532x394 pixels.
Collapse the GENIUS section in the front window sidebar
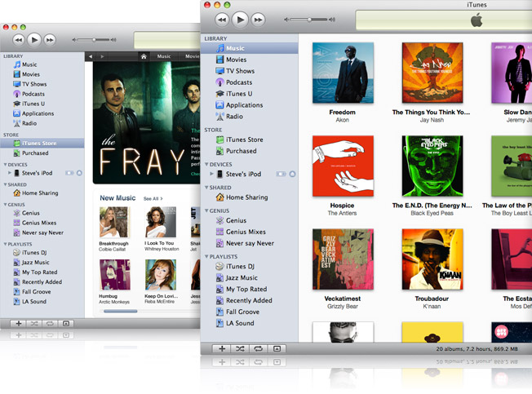click(x=207, y=210)
